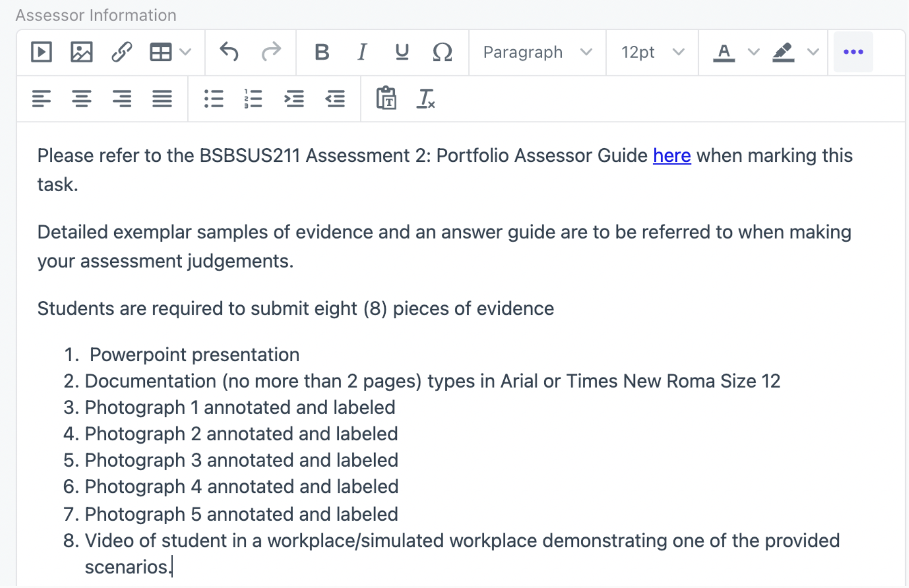Redo the last undone edit
The height and width of the screenshot is (588, 909).
(x=271, y=52)
